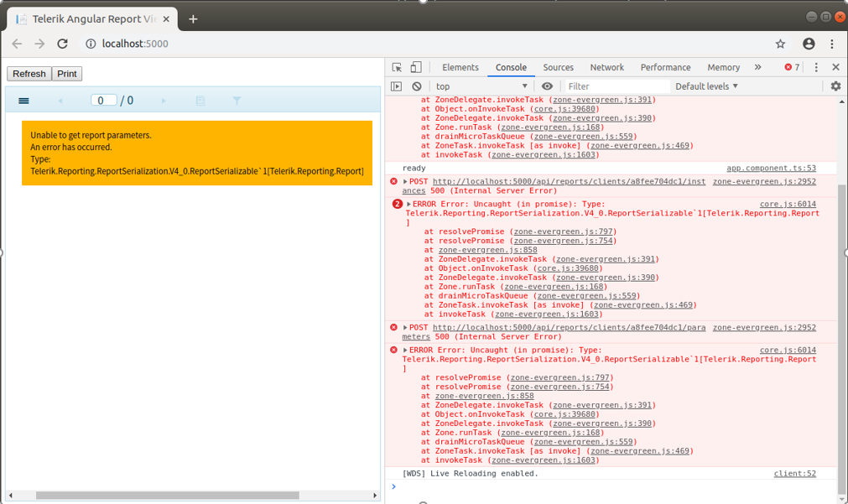This screenshot has width=848, height=504.
Task: Close the DevTools panel
Action: 835,67
